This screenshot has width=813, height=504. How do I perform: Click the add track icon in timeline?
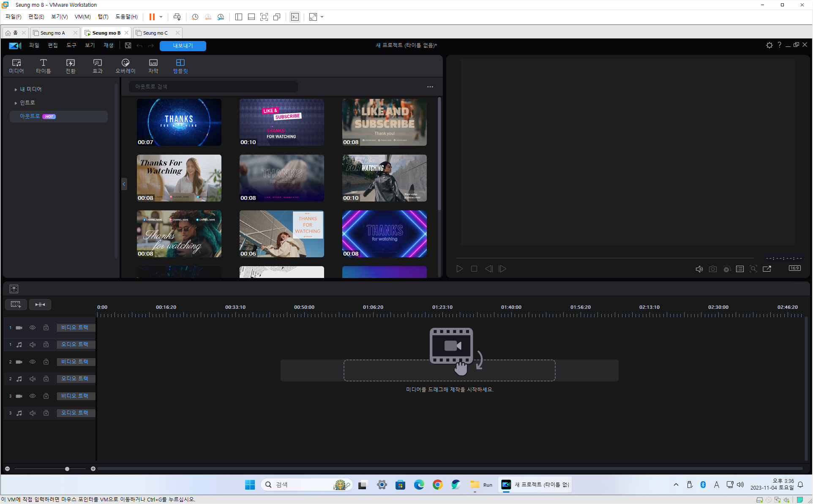[16, 305]
